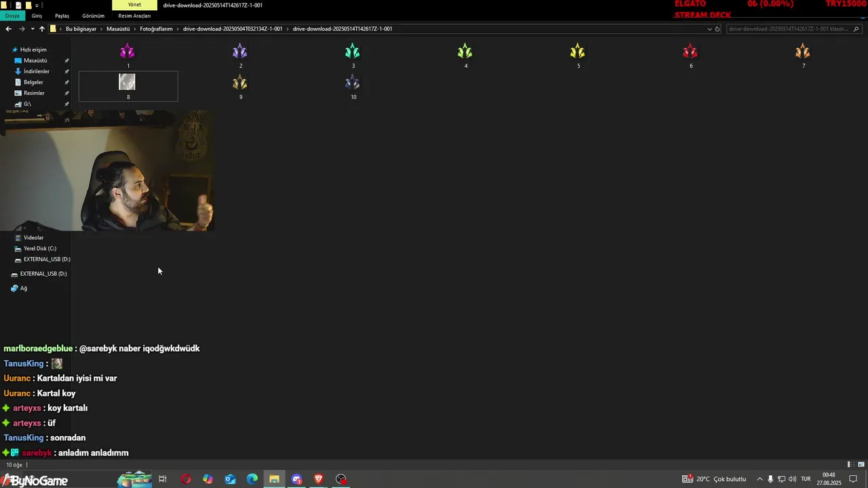Open the red crystal image named 6
This screenshot has height=488, width=868.
[690, 52]
